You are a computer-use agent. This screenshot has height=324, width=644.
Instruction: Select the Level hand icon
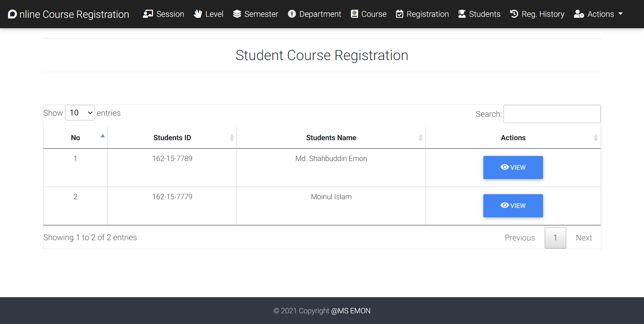tap(198, 14)
